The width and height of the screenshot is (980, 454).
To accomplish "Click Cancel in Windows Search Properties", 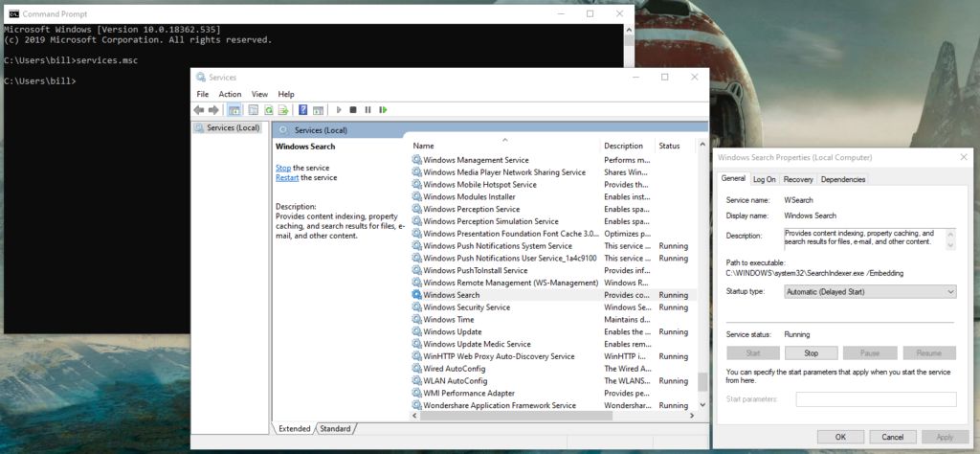I will [x=892, y=437].
